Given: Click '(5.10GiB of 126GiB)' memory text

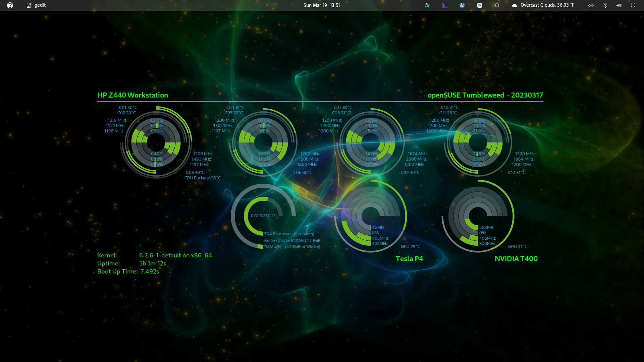Looking at the screenshot, I should [303, 247].
